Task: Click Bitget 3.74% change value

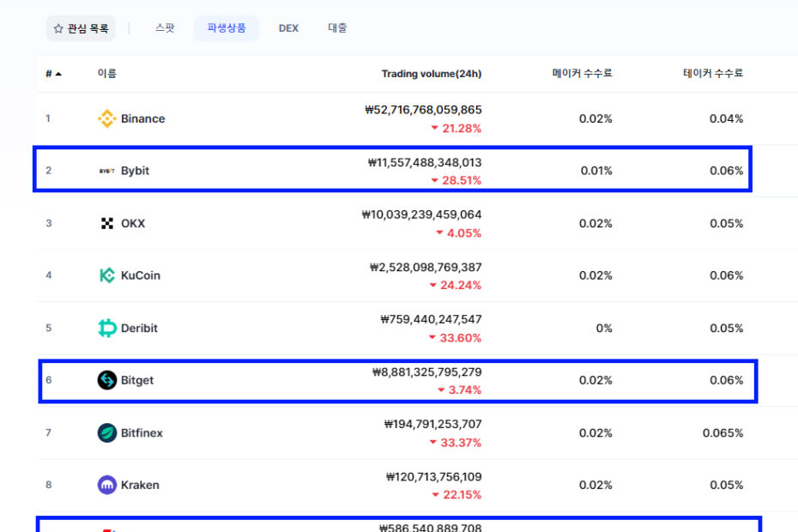Action: coord(465,390)
